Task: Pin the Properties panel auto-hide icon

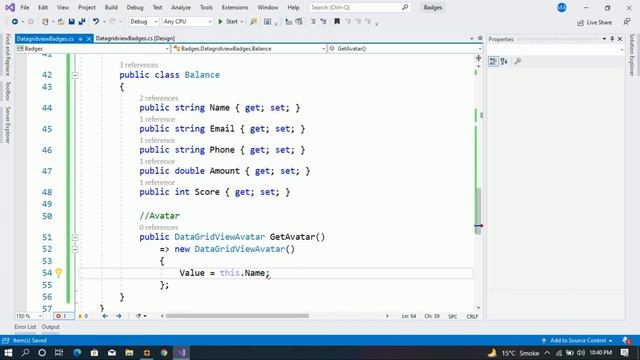Action: pyautogui.click(x=612, y=39)
